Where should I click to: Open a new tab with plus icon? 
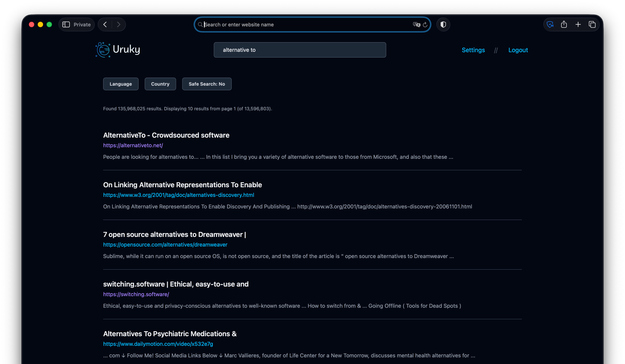point(578,24)
